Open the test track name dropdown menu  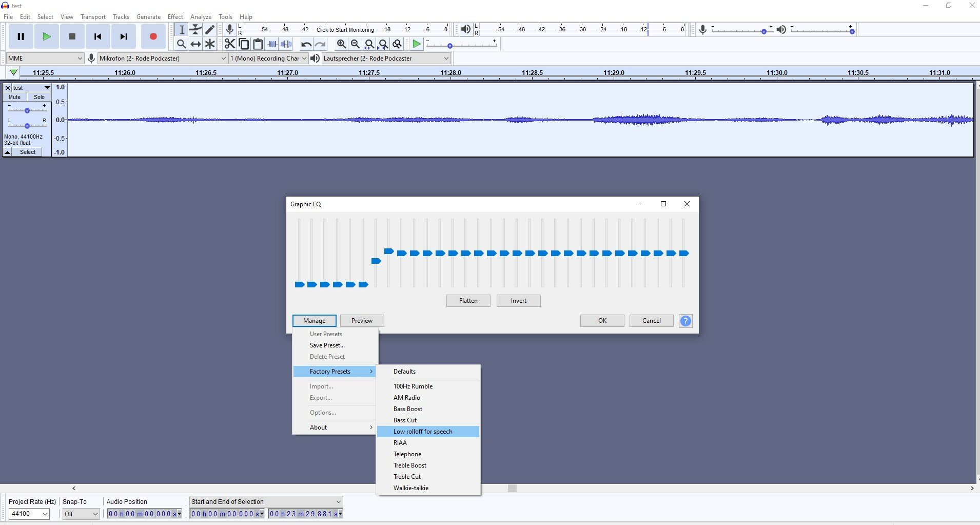pos(31,88)
